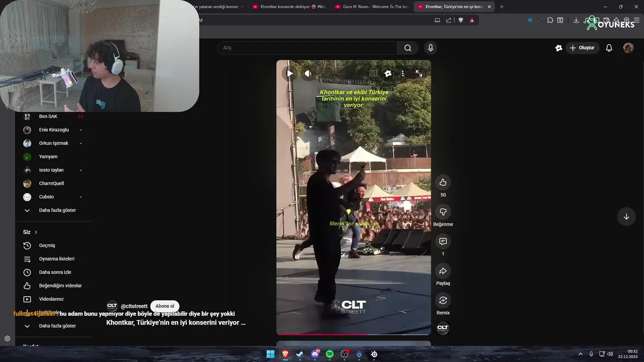Open the YouTube account avatar menu
The width and height of the screenshot is (644, 362).
click(x=628, y=48)
